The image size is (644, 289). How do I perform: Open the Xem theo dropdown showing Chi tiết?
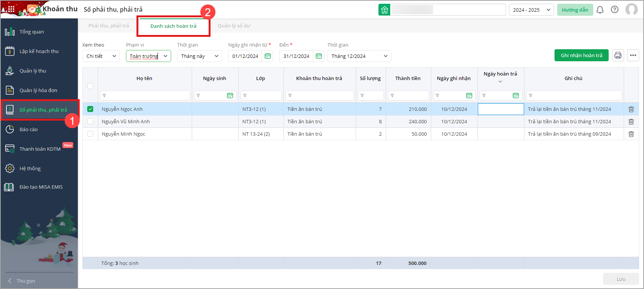[101, 56]
